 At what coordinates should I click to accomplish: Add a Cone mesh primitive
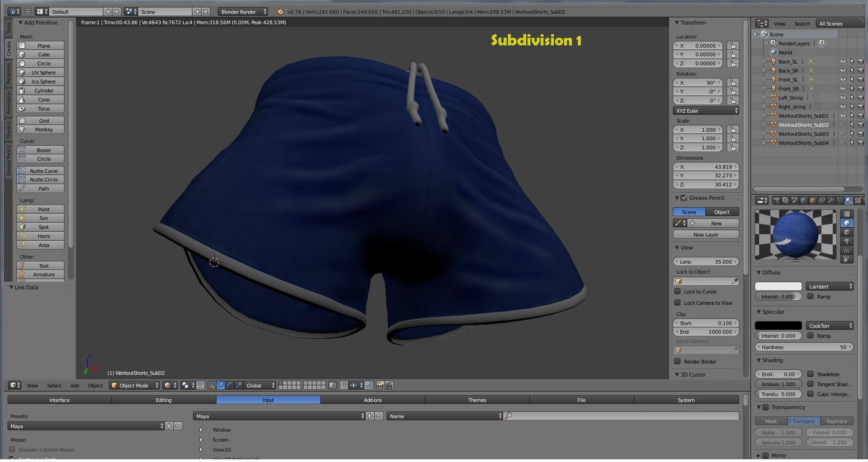[x=41, y=100]
